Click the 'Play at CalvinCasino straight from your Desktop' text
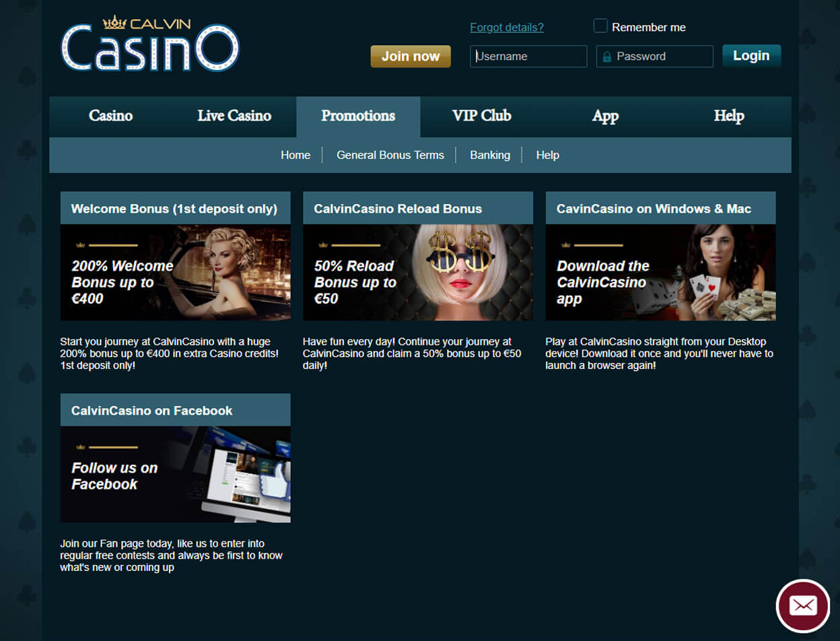The image size is (840, 641). point(660,353)
